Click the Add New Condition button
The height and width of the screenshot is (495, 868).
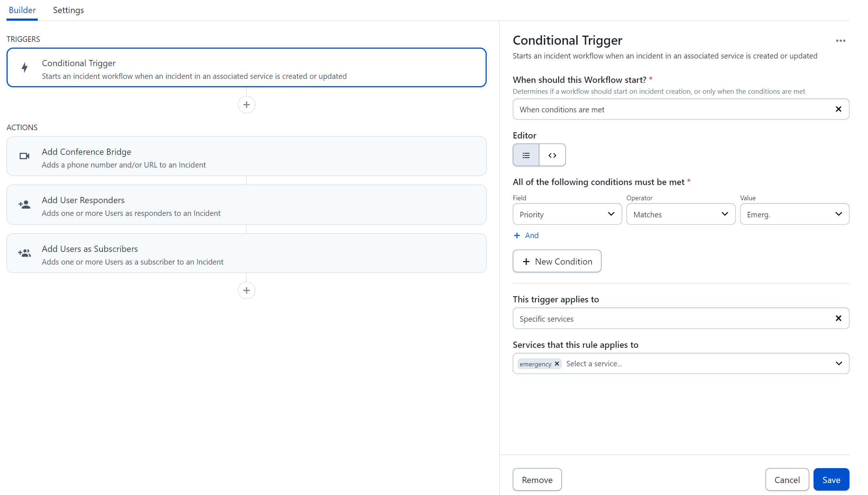click(557, 261)
